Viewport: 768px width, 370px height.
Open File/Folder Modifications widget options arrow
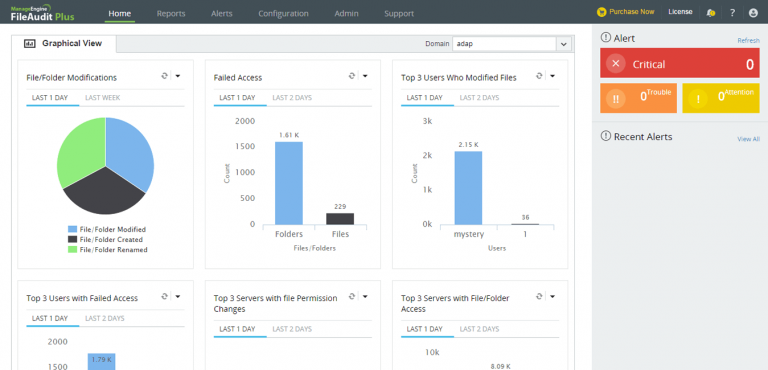point(178,76)
